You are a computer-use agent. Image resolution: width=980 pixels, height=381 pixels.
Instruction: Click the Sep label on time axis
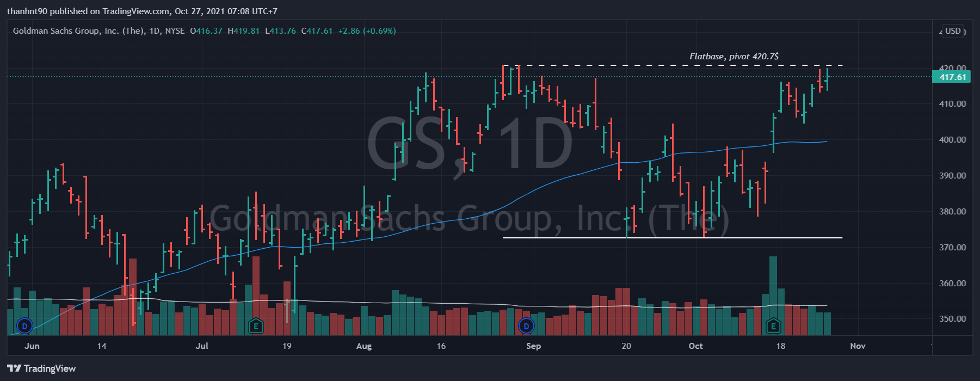click(x=534, y=346)
